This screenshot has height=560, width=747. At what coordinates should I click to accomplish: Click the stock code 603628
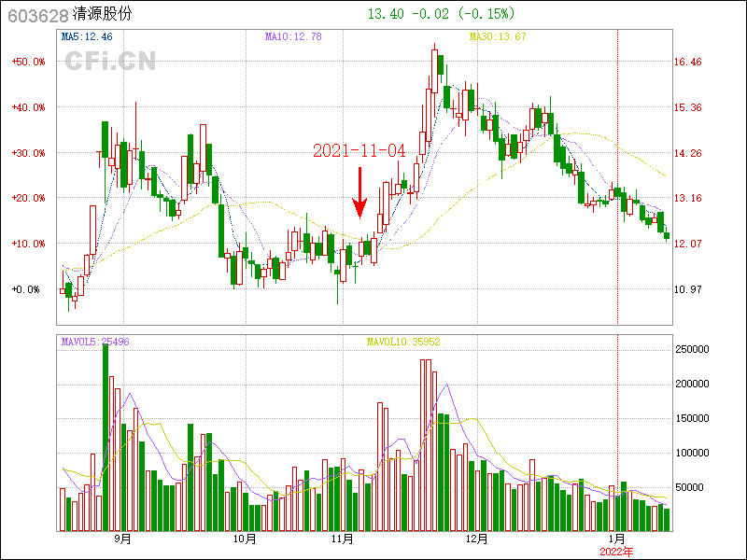37,15
